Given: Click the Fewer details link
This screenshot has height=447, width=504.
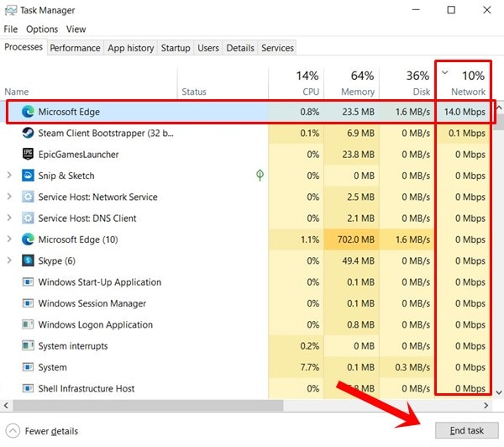Looking at the screenshot, I should [51, 431].
